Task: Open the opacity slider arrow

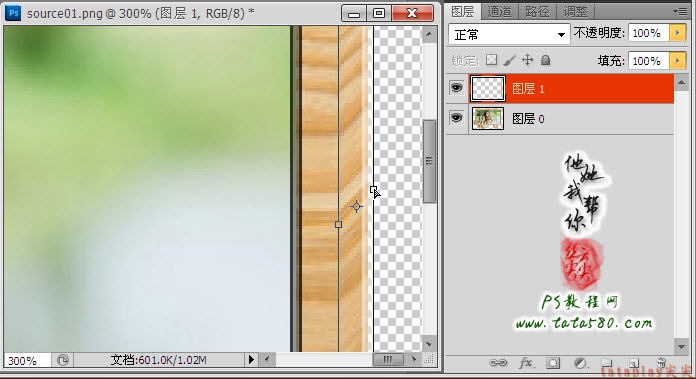Action: click(678, 33)
